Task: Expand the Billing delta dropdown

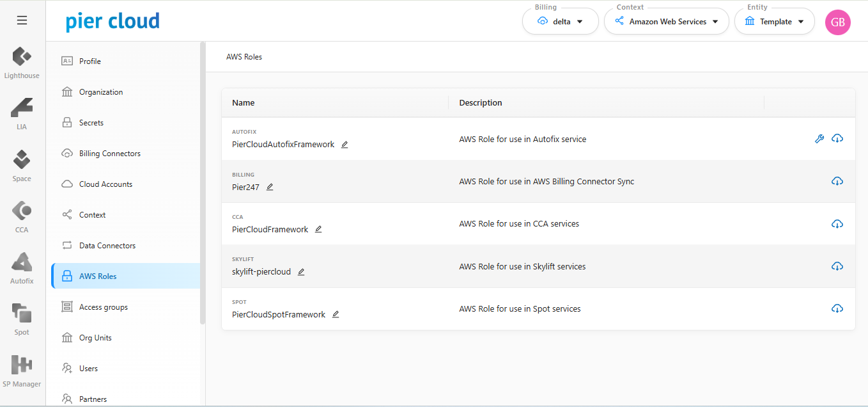Action: [x=561, y=22]
